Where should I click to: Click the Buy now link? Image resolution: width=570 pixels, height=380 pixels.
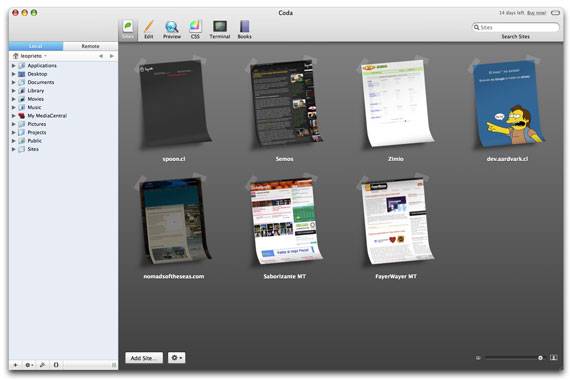[x=537, y=13]
